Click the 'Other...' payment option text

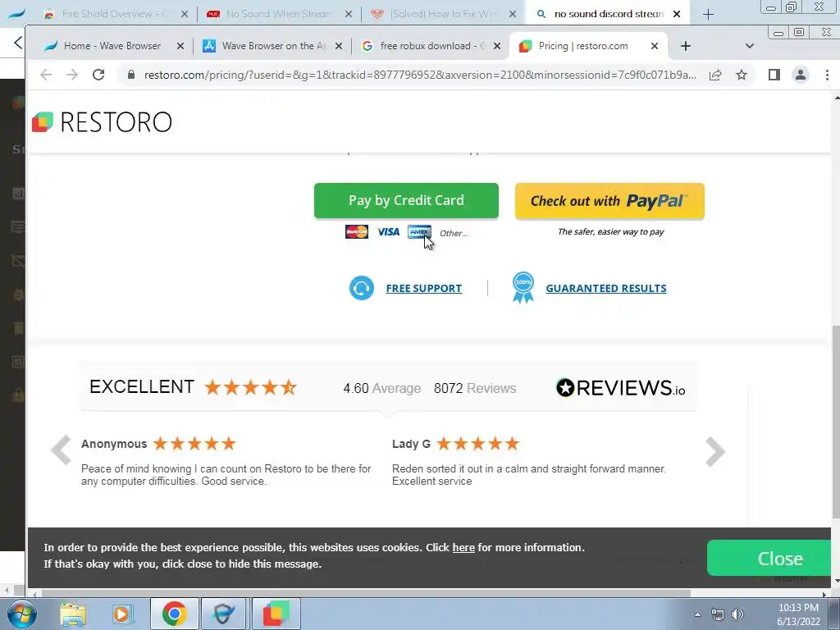tap(454, 233)
